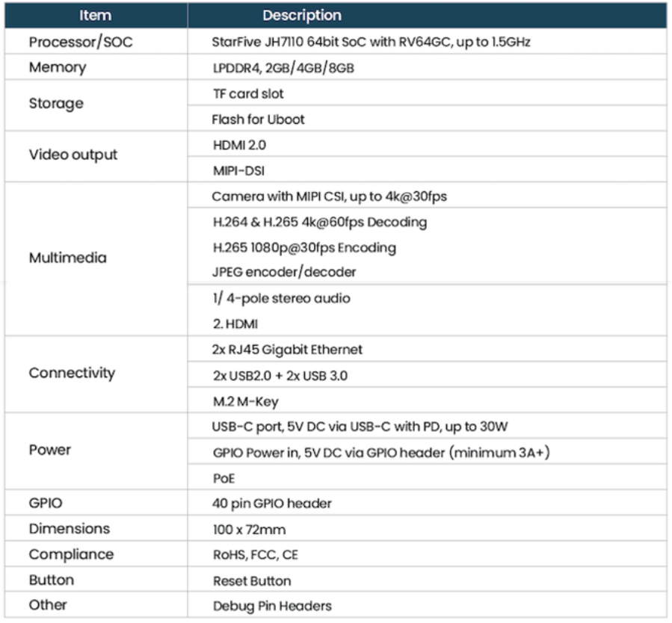Click 'Camera with MIPI CSI' description
This screenshot has width=672, height=623.
tap(329, 196)
